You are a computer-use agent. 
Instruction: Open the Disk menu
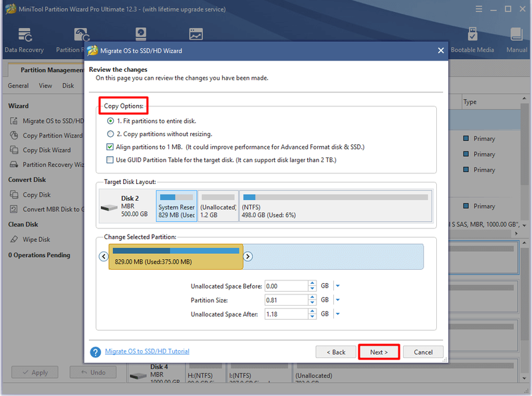pyautogui.click(x=68, y=86)
